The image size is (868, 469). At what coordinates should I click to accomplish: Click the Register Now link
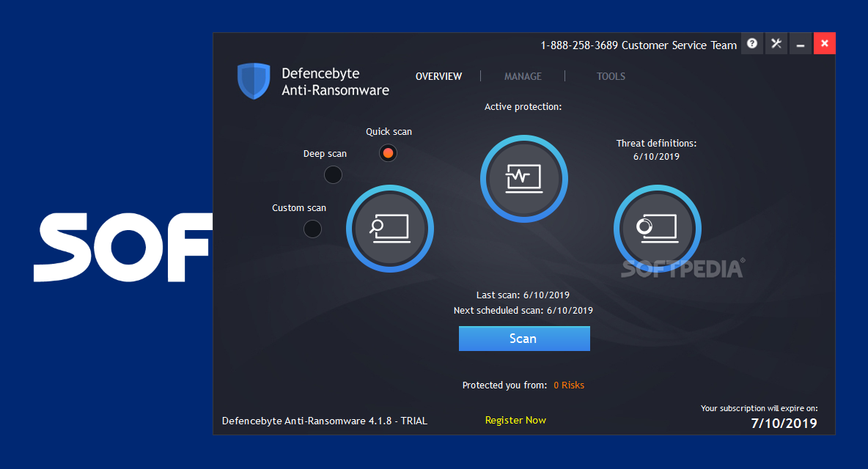[x=515, y=420]
